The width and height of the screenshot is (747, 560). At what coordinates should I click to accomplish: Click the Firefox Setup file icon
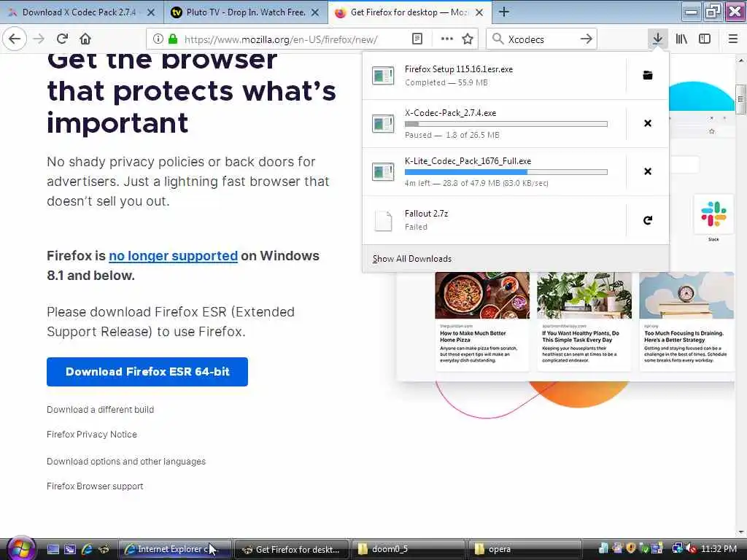pyautogui.click(x=383, y=75)
